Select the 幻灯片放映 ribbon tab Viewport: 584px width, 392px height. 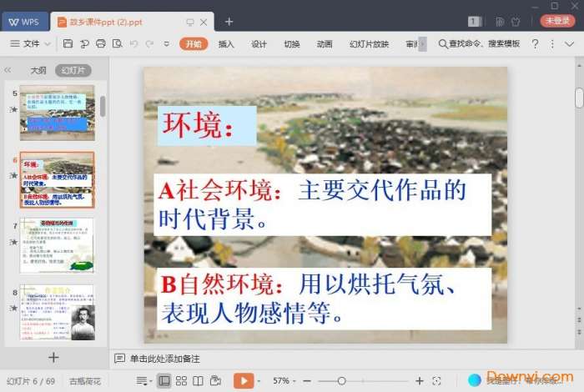point(369,44)
